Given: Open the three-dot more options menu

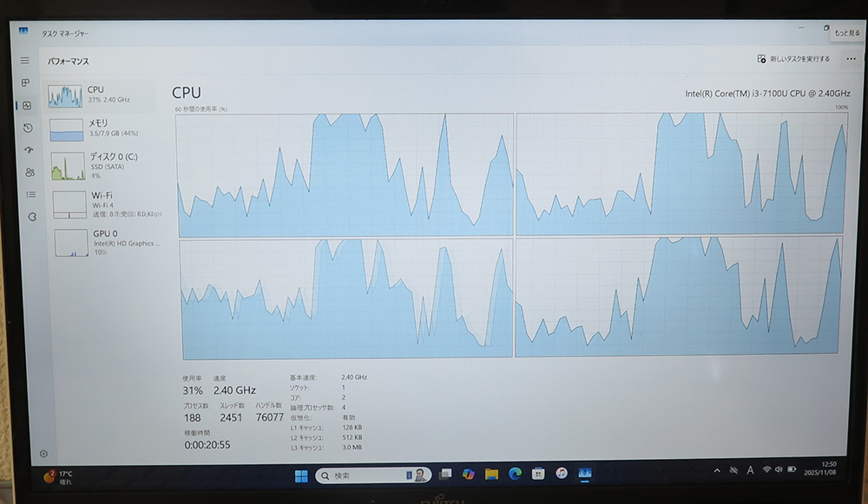Looking at the screenshot, I should coord(851,59).
